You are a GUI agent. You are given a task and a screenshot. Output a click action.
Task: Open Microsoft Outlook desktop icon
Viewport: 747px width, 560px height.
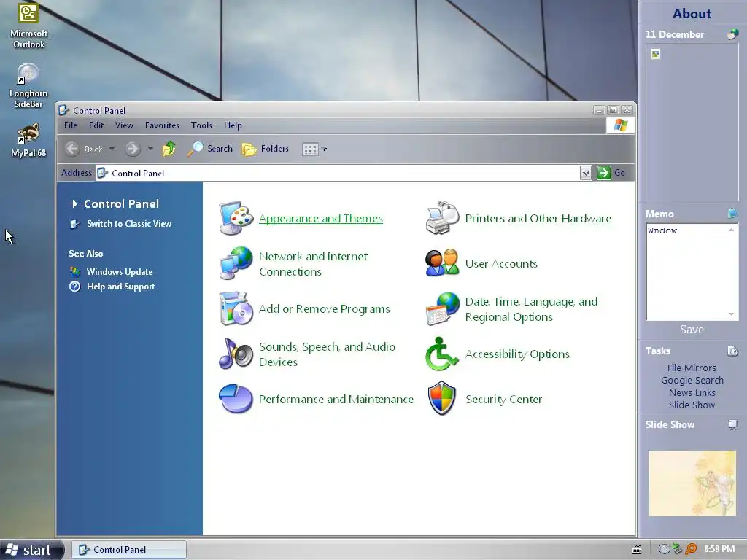28,25
